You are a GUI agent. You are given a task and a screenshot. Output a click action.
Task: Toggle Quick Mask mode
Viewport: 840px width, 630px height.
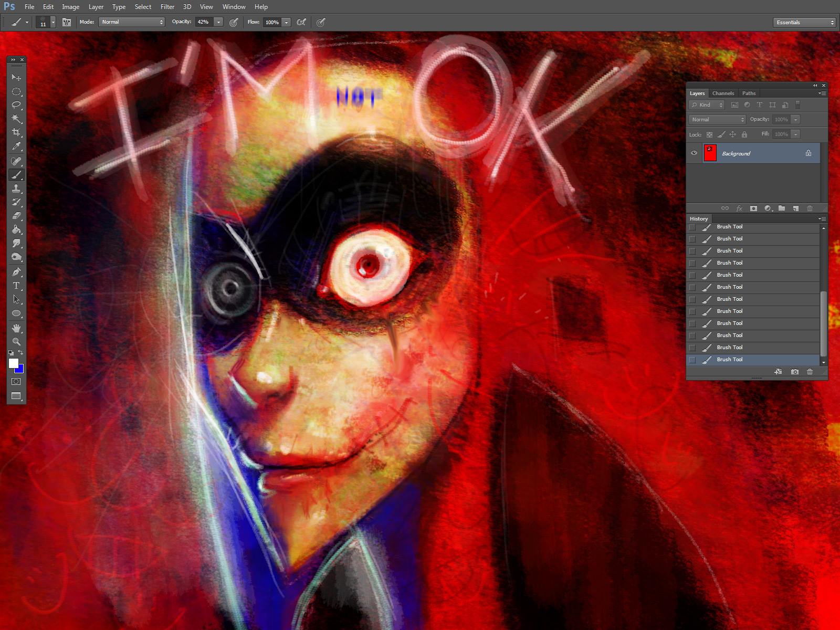pyautogui.click(x=16, y=382)
